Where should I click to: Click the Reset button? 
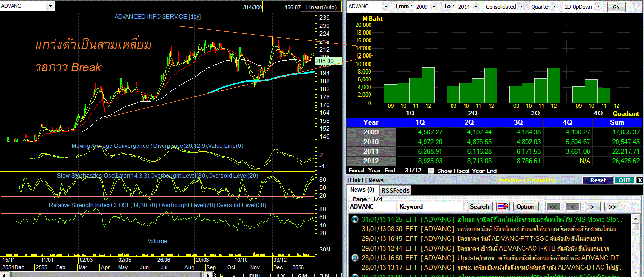click(x=598, y=180)
